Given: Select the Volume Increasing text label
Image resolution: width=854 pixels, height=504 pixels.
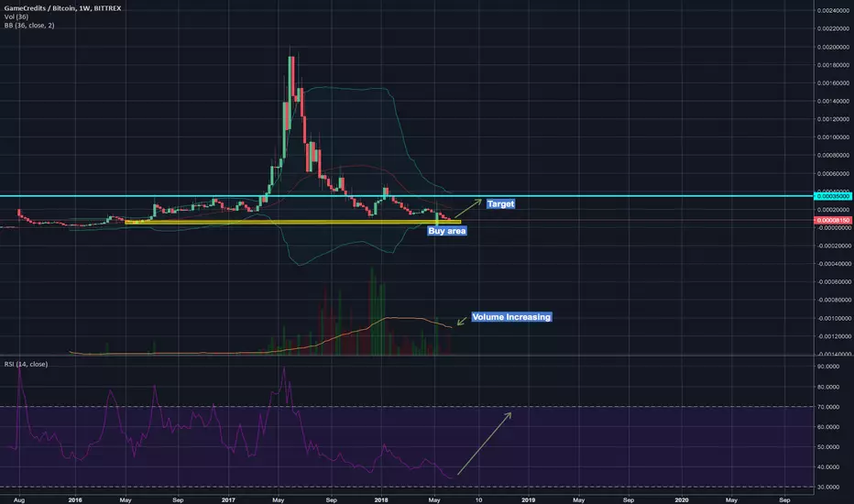Looking at the screenshot, I should coord(511,317).
